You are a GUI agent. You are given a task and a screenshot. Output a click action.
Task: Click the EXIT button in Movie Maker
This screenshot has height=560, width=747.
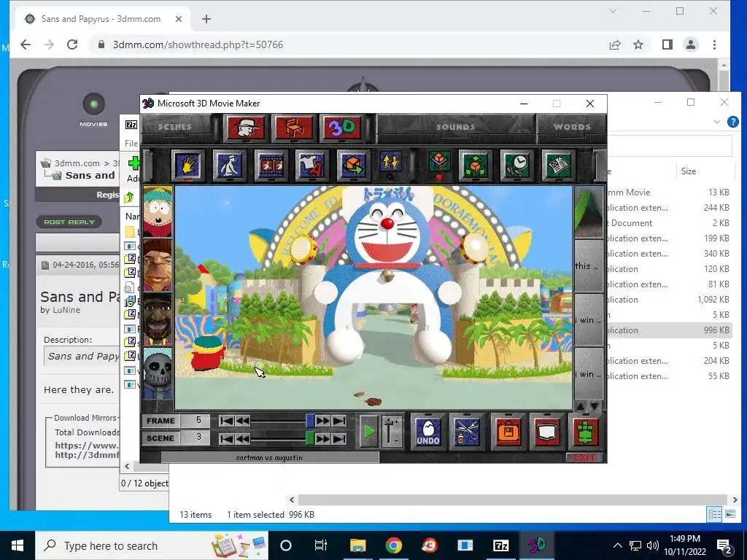coord(585,458)
